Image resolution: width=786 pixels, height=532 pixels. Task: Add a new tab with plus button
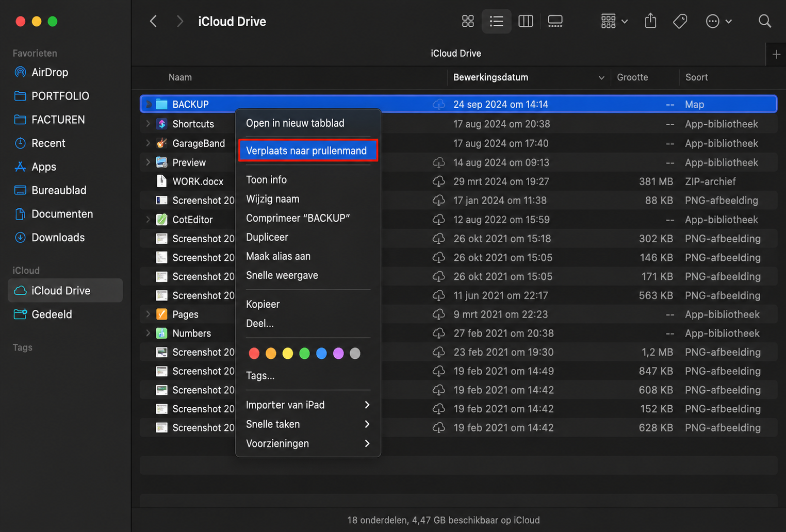click(x=776, y=54)
